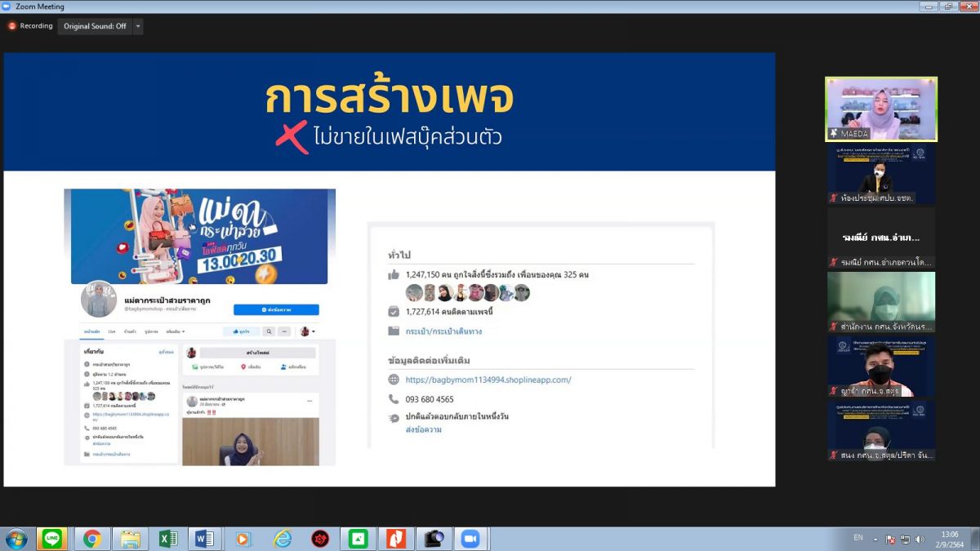Viewport: 980px width, 551px height.
Task: Open Windows Media Player from taskbar
Action: pyautogui.click(x=243, y=539)
